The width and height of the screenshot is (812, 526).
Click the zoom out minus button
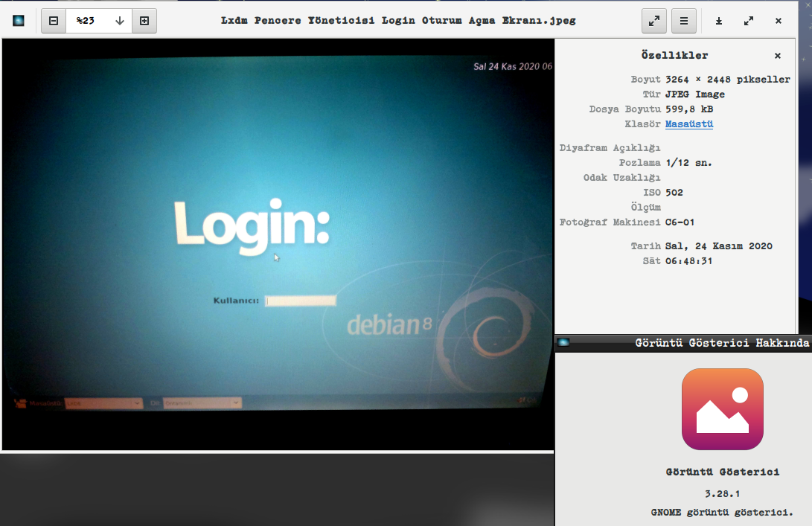click(x=54, y=21)
